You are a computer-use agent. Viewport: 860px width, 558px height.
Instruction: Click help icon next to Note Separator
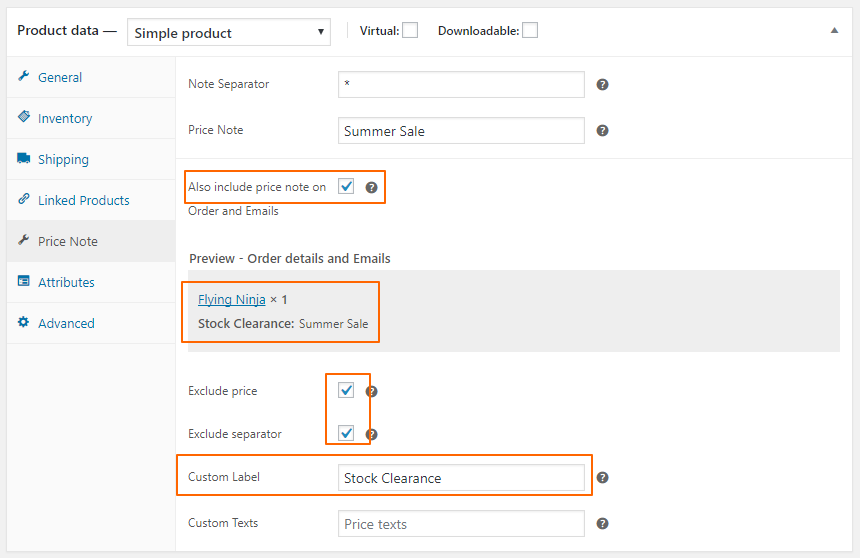tap(602, 85)
